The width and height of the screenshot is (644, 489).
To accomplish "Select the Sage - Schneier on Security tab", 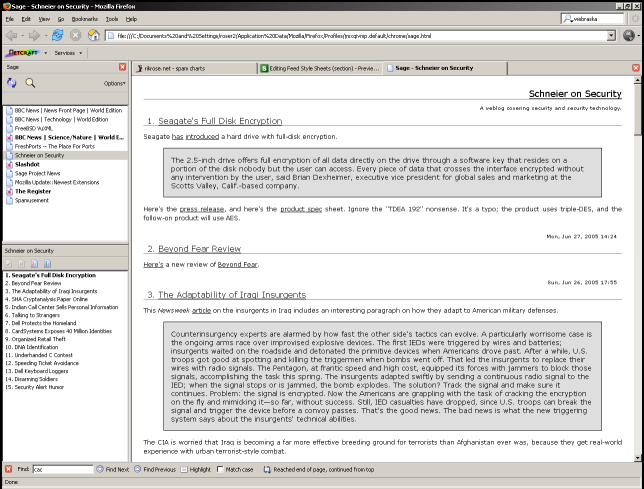I will (x=445, y=68).
